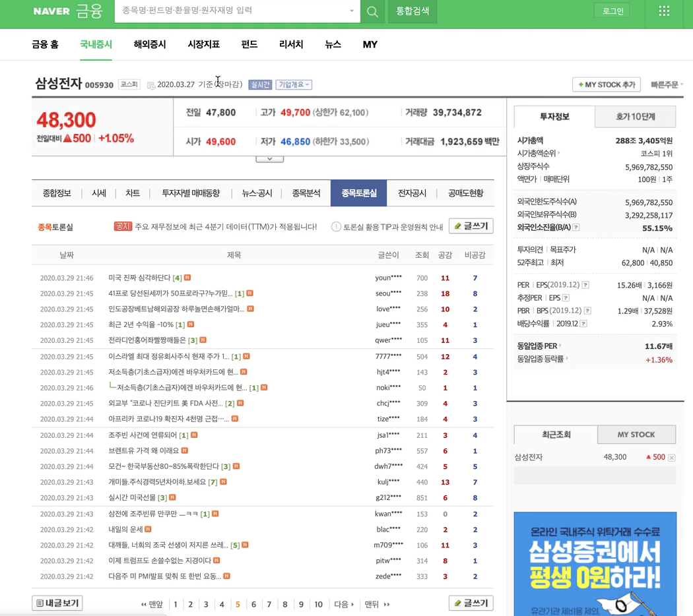This screenshot has width=693, height=616.
Task: Jump to first page with 맨앞 arrows
Action: click(152, 604)
